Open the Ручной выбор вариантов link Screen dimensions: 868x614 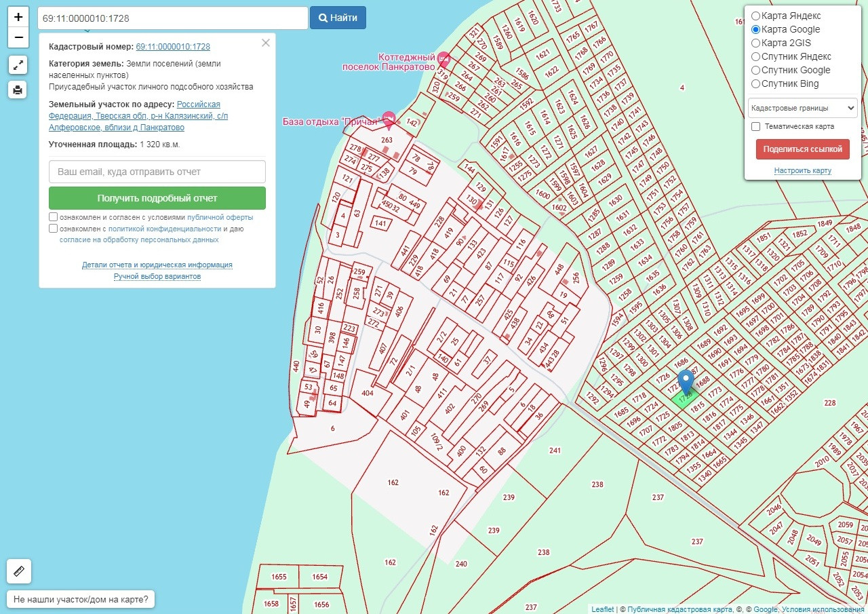[157, 277]
